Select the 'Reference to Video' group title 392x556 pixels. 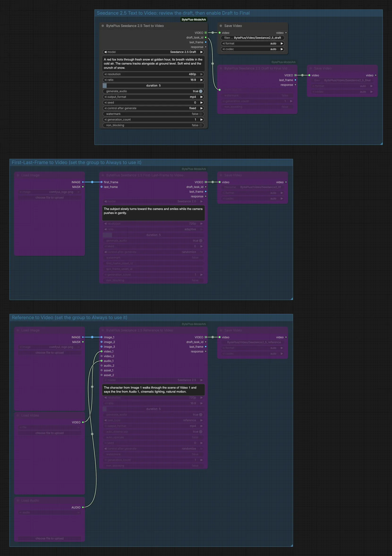pos(69,317)
